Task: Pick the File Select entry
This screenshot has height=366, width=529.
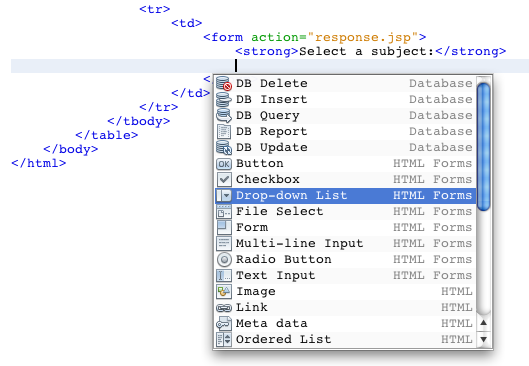Action: tap(345, 212)
